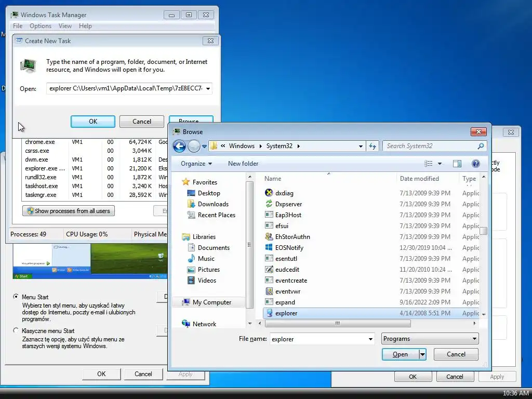The width and height of the screenshot is (532, 399).
Task: Open the Programs file type dropdown
Action: (x=430, y=339)
